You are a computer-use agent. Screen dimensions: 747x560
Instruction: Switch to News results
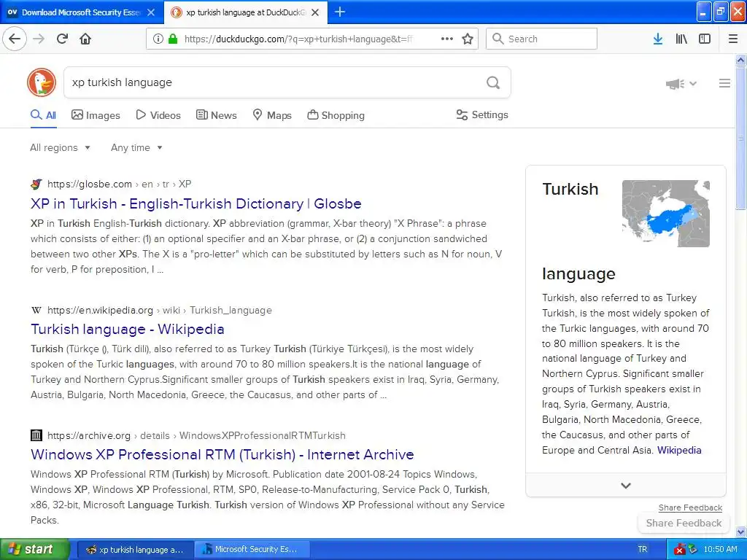pos(217,115)
